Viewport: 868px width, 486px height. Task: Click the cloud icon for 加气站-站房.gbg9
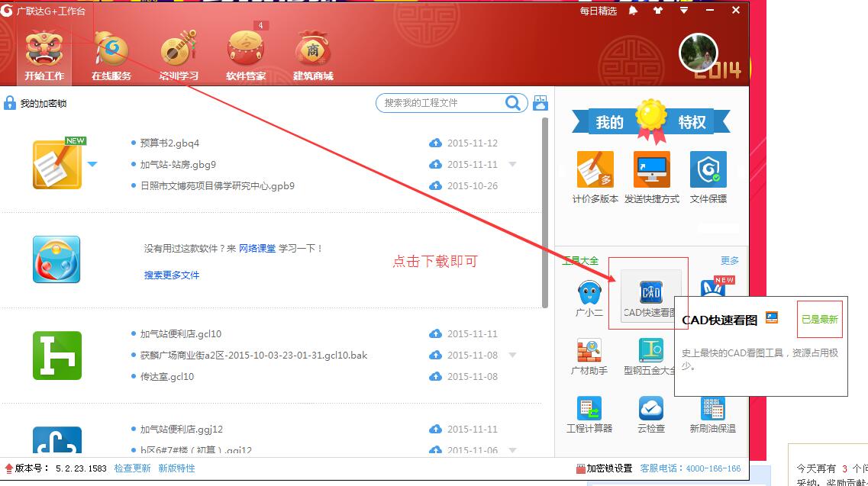pyautogui.click(x=436, y=164)
